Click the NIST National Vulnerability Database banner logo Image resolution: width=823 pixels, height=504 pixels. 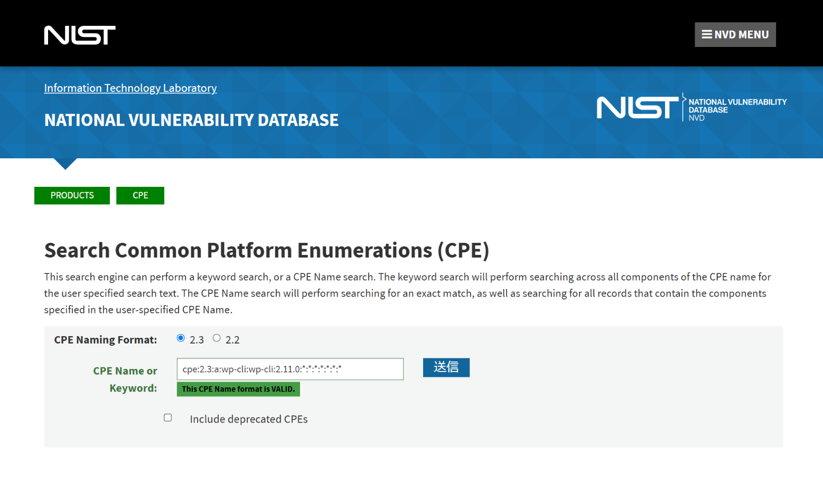[x=691, y=108]
